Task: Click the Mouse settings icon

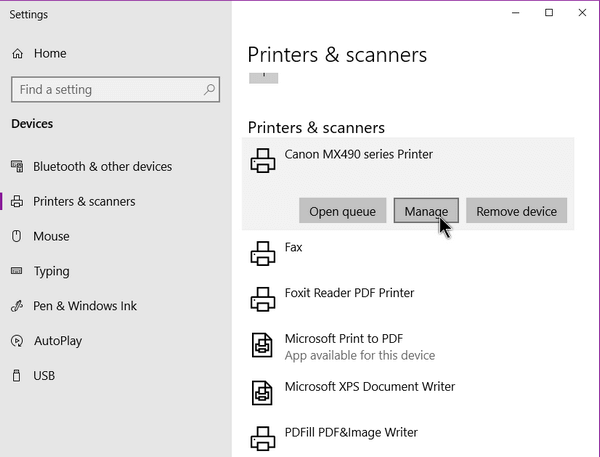Action: click(16, 236)
